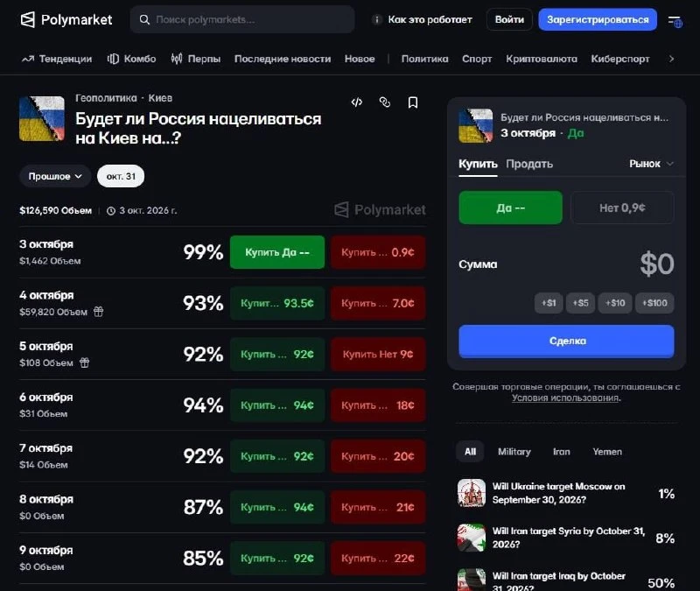The image size is (700, 591).
Task: Click the Войти login button
Action: pos(509,19)
